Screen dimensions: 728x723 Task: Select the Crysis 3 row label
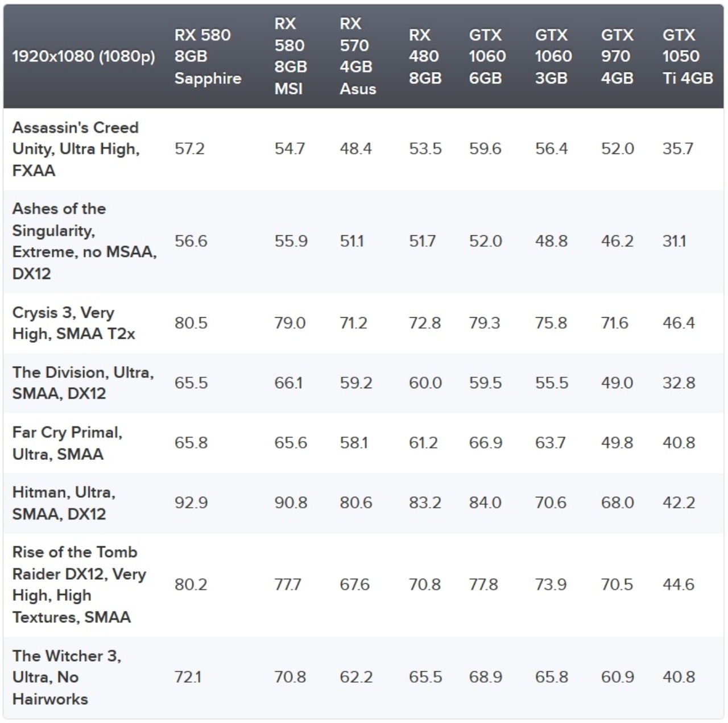[x=73, y=323]
